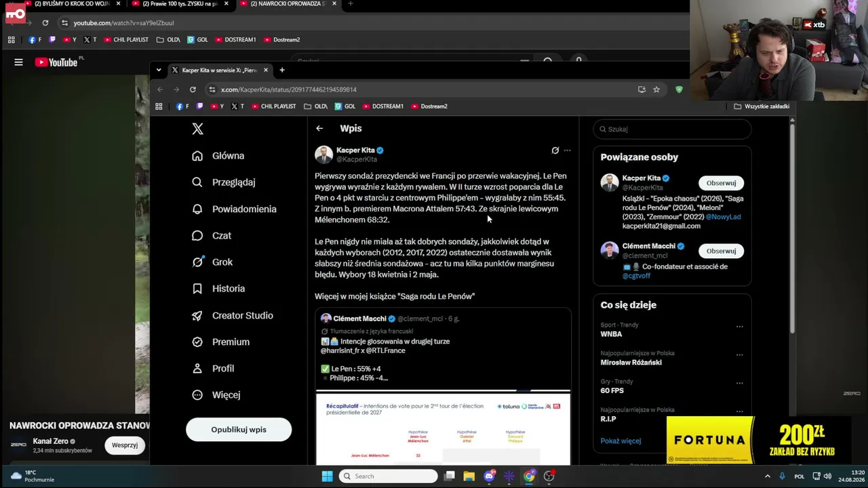Screen dimensions: 868x488
Task: Open the OLD\ bookmark folder in the front window
Action: [x=316, y=106]
